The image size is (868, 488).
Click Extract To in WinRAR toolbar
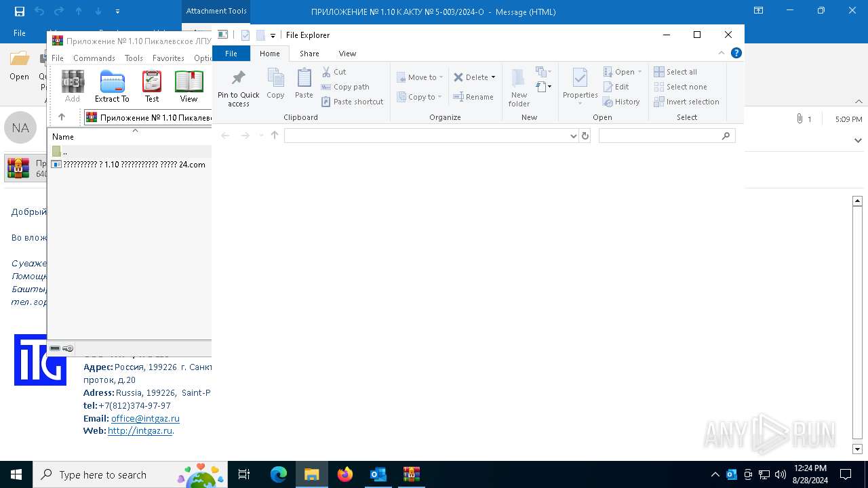(x=112, y=86)
